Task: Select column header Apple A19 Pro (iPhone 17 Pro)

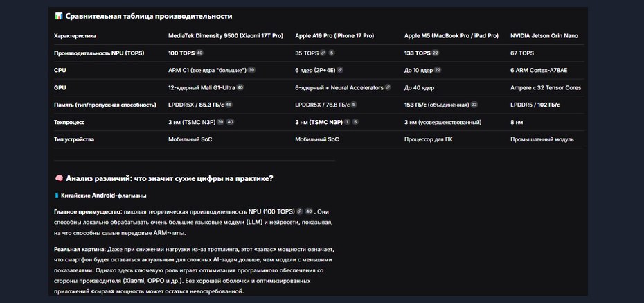Action: click(x=334, y=36)
